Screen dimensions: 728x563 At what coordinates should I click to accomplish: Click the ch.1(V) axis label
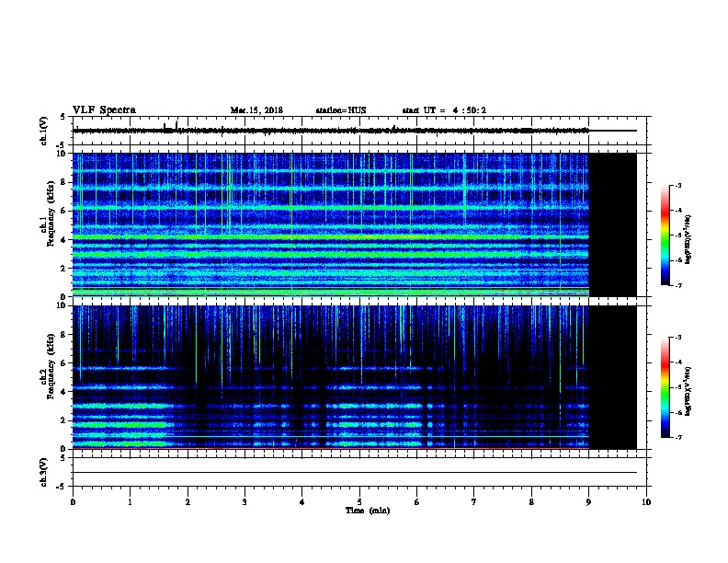click(x=43, y=131)
